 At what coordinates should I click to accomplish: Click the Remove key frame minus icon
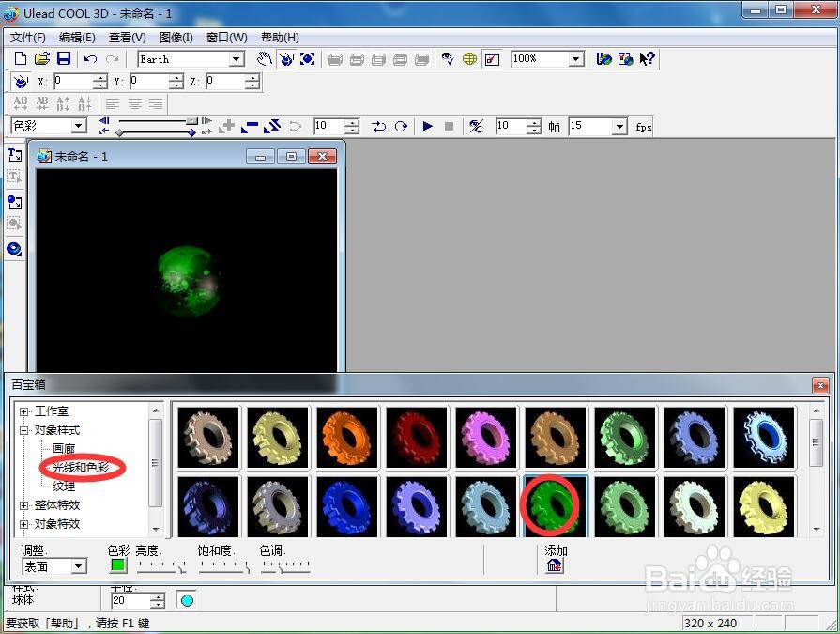pyautogui.click(x=250, y=127)
